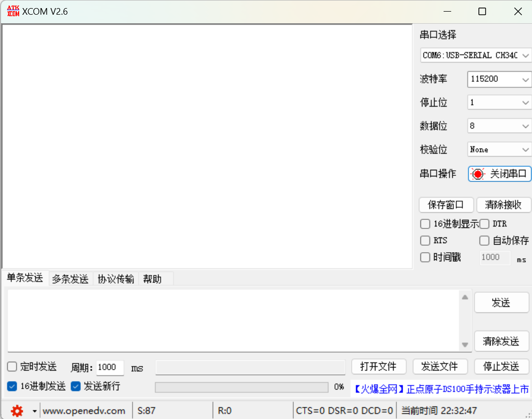Click the 周期 period input field
Screen dimensions: 532x419
(x=110, y=367)
